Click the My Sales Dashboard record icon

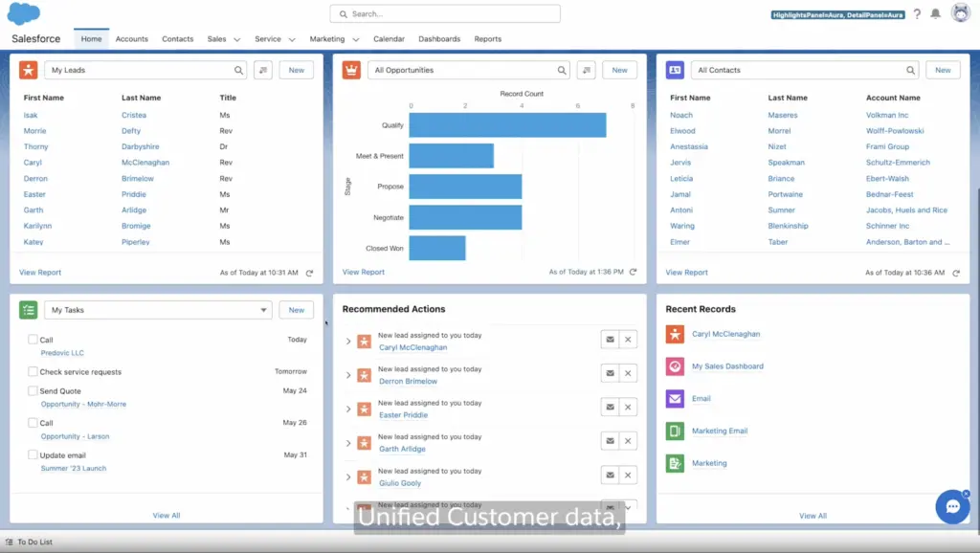(675, 366)
